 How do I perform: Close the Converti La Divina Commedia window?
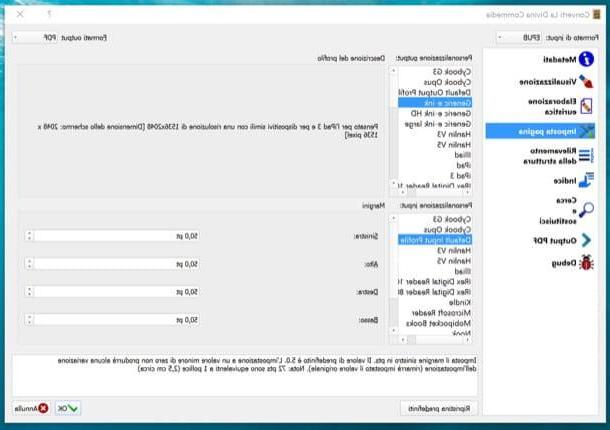tap(20, 14)
